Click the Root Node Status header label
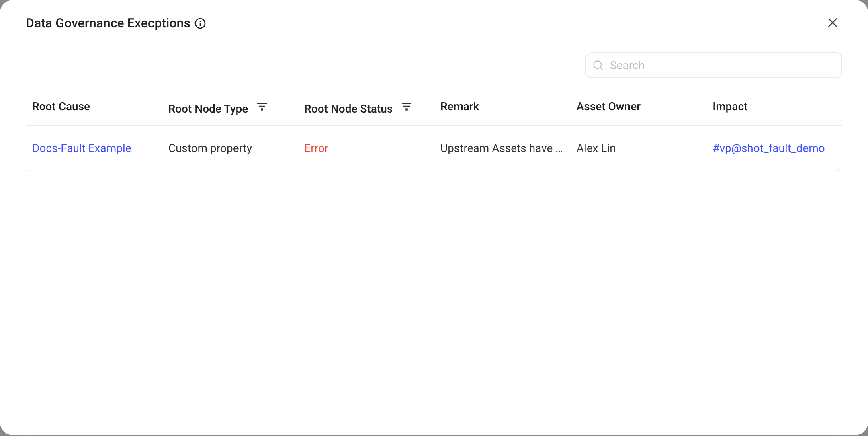 (x=348, y=109)
